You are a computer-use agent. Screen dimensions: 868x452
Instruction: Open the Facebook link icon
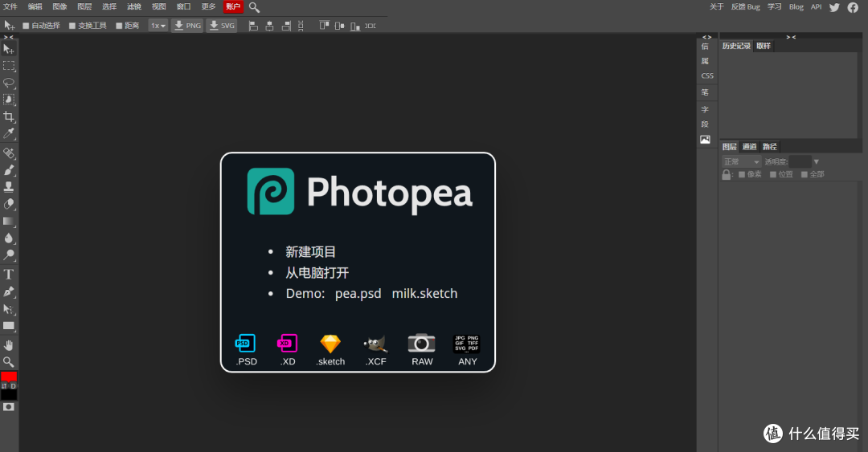pos(853,7)
